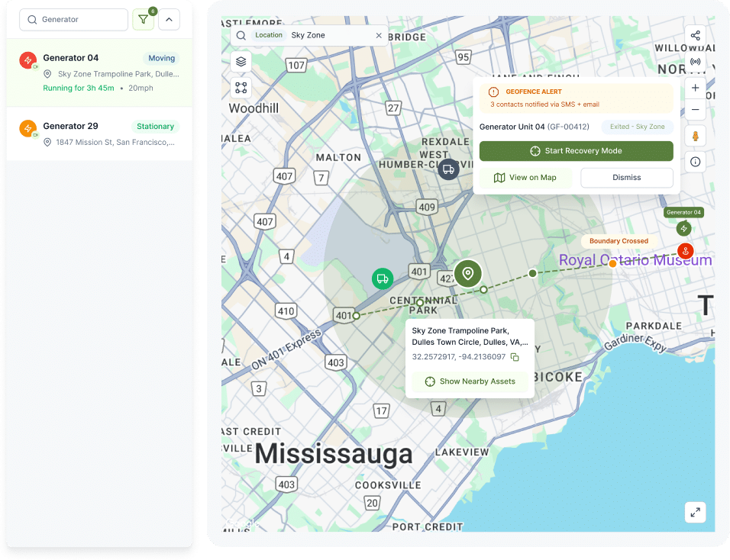Dismiss the geofence alert
This screenshot has width=730, height=560.
[x=627, y=178]
